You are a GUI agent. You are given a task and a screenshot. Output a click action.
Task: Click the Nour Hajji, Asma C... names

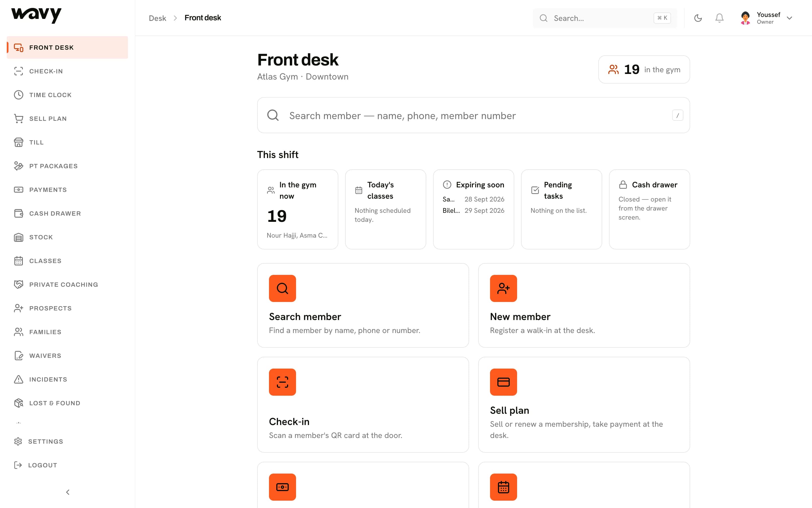coord(297,236)
